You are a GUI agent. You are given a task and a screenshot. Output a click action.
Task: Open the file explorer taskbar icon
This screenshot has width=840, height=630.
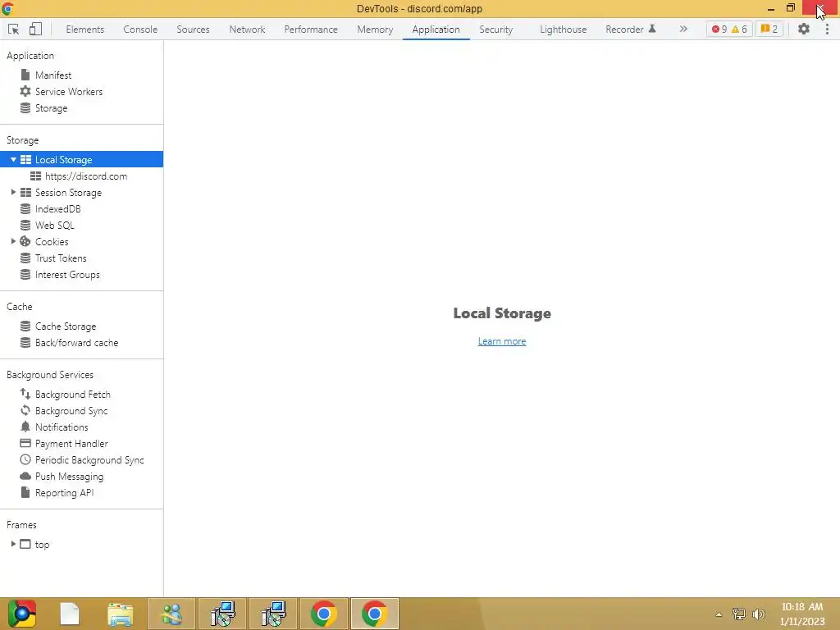click(120, 614)
